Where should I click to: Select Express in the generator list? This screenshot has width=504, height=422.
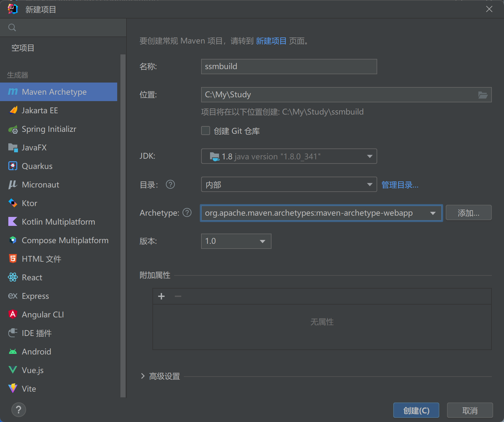(59, 296)
